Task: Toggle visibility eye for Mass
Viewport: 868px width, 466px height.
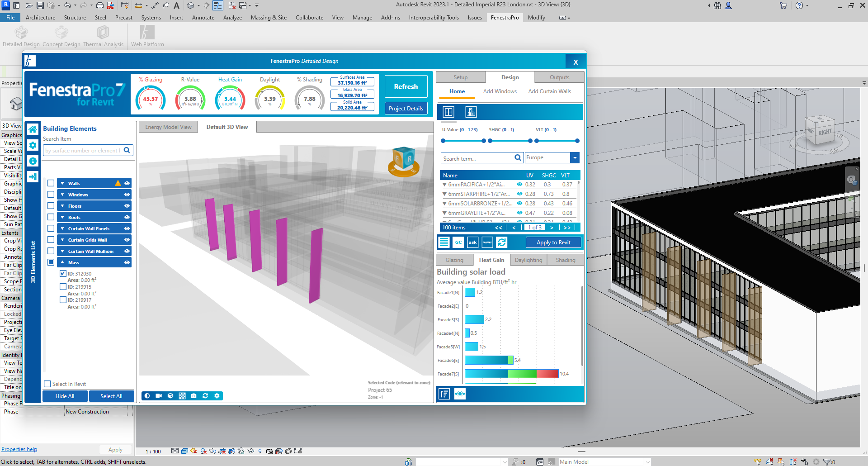Action: [x=127, y=262]
